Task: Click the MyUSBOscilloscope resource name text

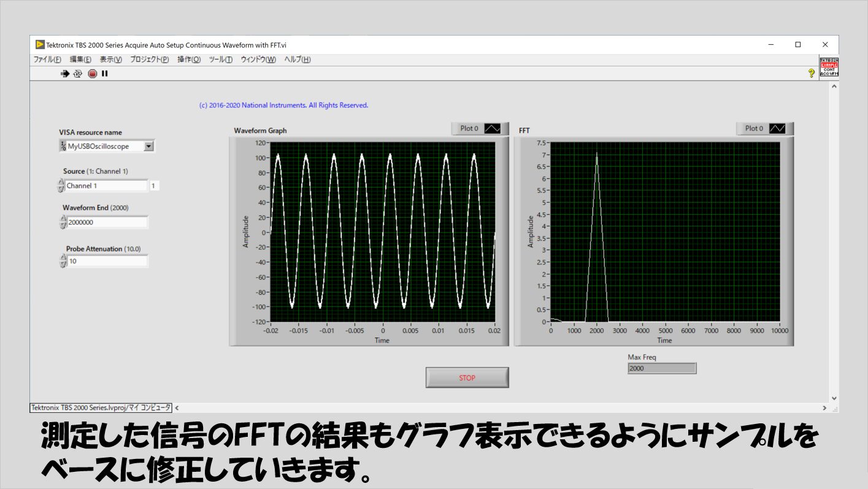Action: pos(98,146)
